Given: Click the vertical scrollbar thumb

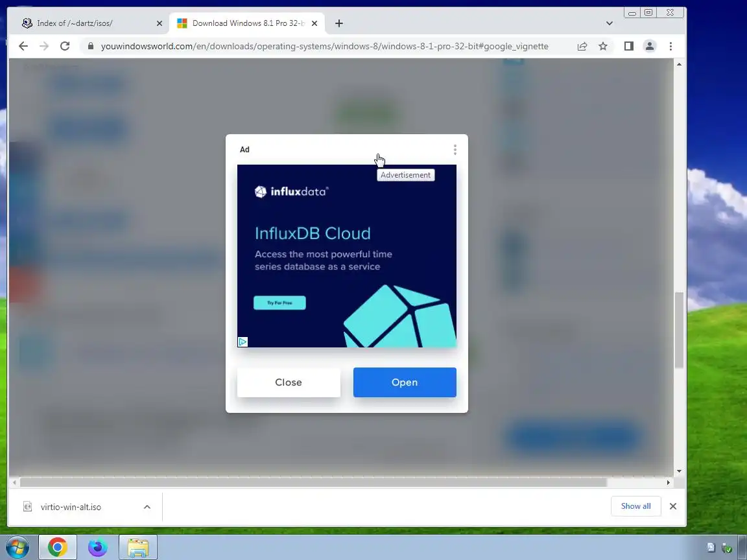Looking at the screenshot, I should coord(679,330).
